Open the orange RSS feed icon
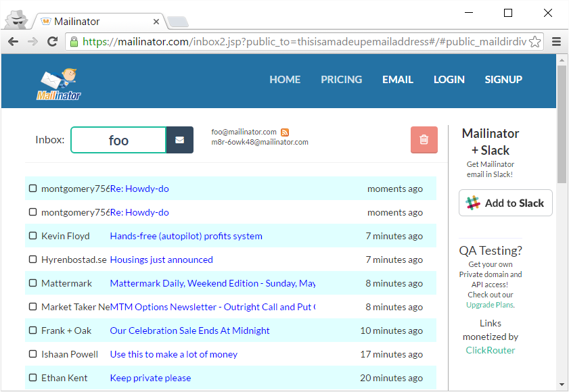This screenshot has width=569, height=392. click(285, 132)
